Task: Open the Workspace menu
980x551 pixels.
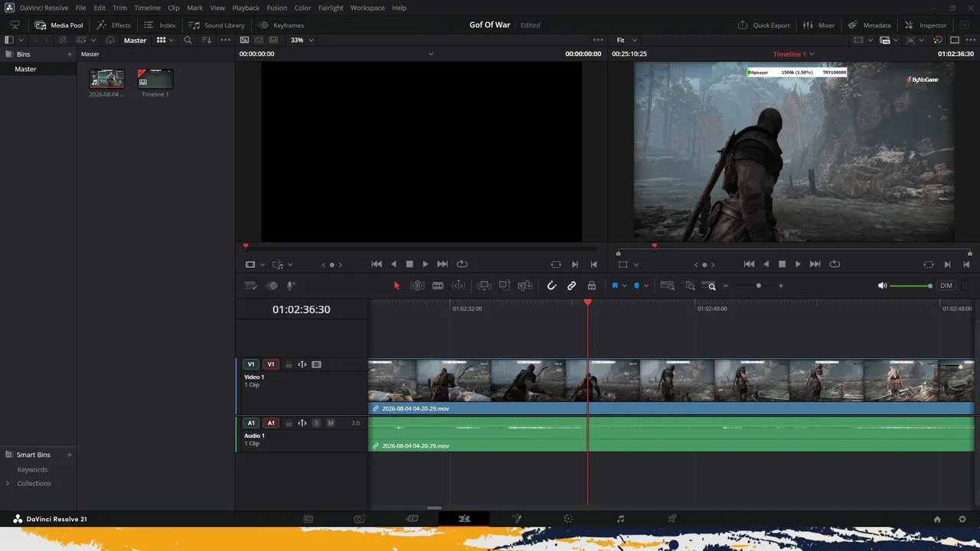Action: [367, 8]
